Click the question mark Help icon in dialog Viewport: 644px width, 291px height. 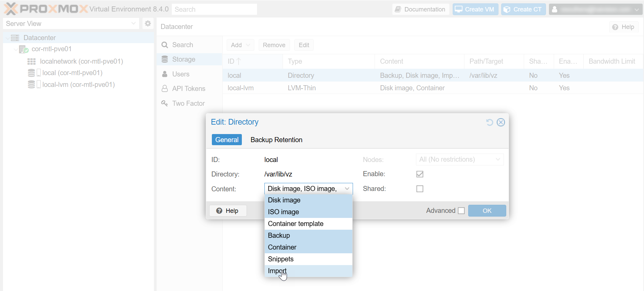pos(219,211)
